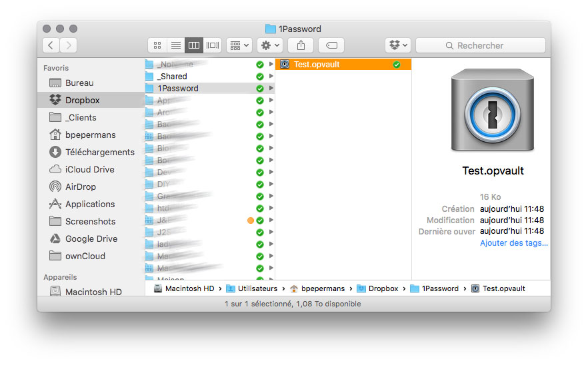Image resolution: width=588 pixels, height=365 pixels.
Task: Click the Bureau desktop icon
Action: pyautogui.click(x=55, y=83)
